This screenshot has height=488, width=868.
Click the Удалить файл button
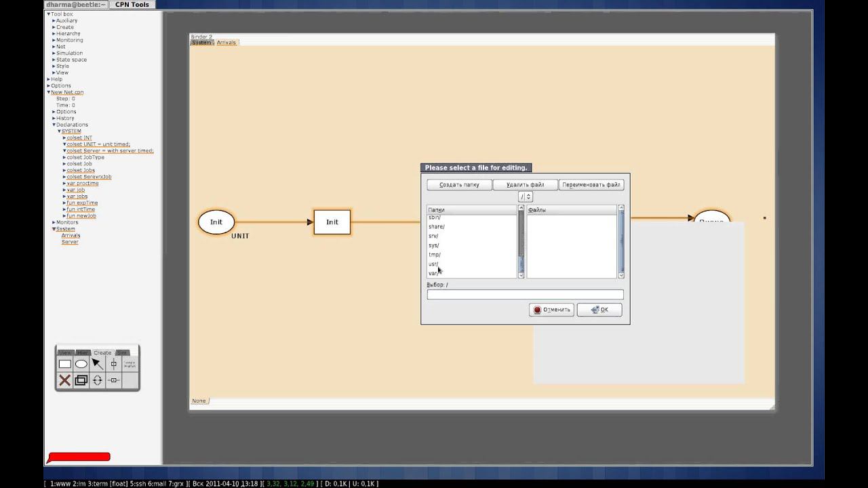[525, 184]
